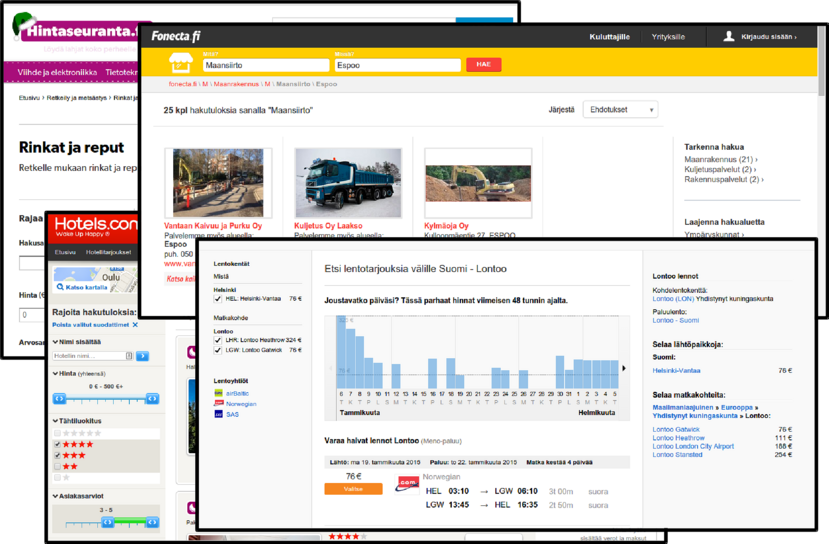This screenshot has width=829, height=544.
Task: Click the Fonecta shop storefront icon
Action: pyautogui.click(x=180, y=63)
